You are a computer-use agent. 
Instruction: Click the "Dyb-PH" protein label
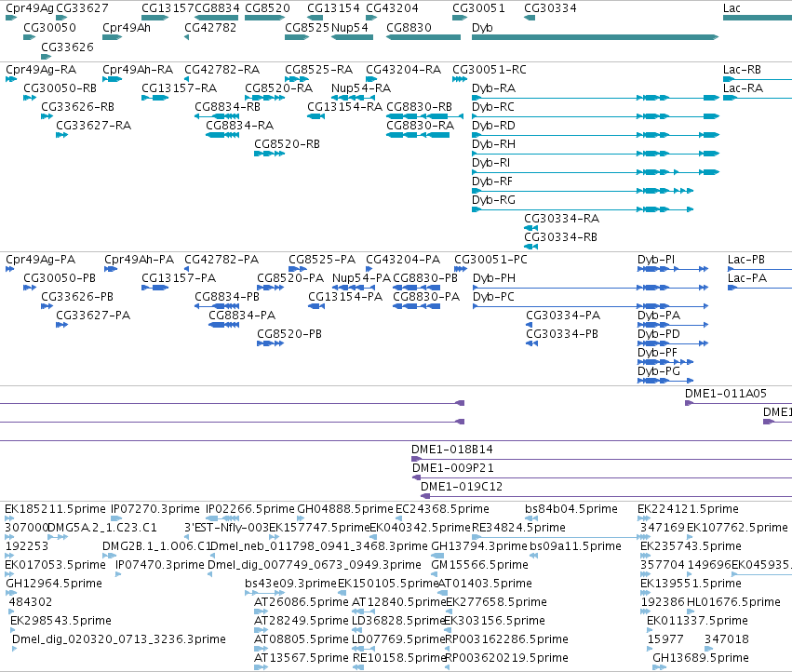tap(494, 278)
